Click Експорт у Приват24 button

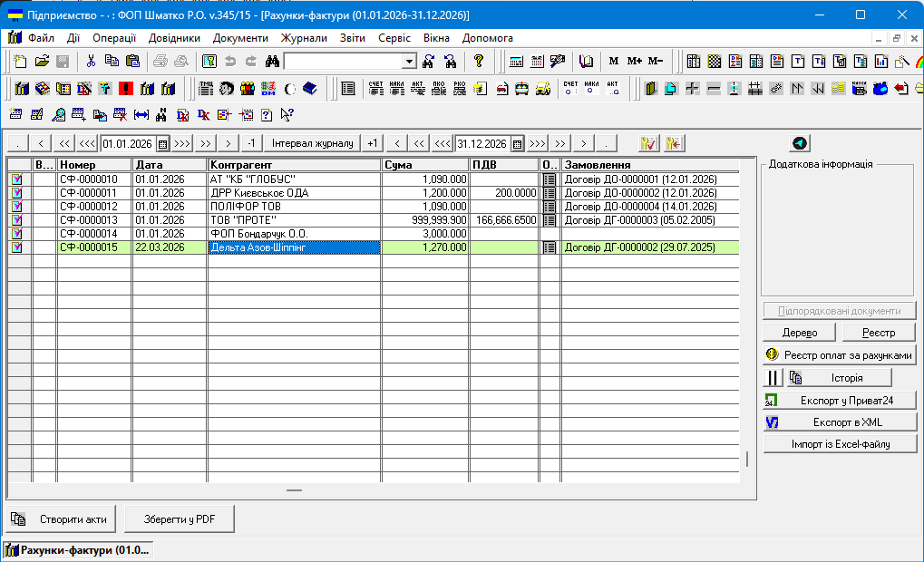(840, 400)
